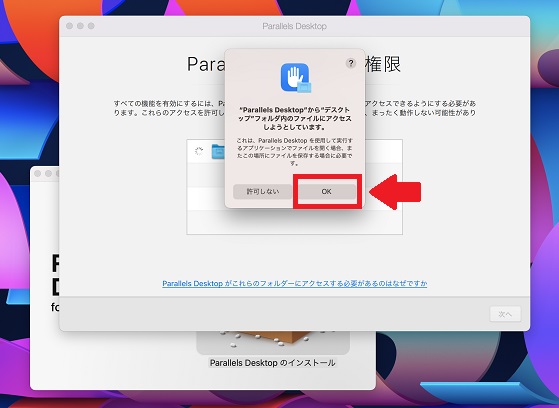The height and width of the screenshot is (408, 559).
Task: Click the 次へ button
Action: click(x=505, y=314)
